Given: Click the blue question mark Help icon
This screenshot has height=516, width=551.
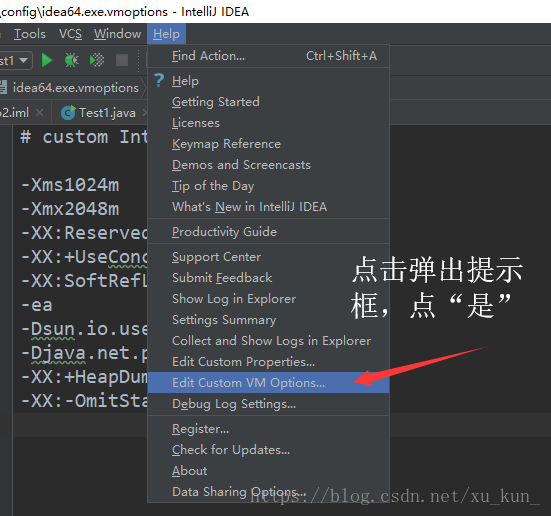Looking at the screenshot, I should (159, 80).
